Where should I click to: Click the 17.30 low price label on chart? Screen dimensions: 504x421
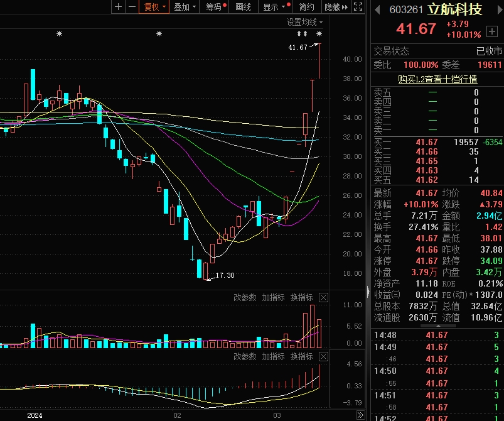(225, 275)
